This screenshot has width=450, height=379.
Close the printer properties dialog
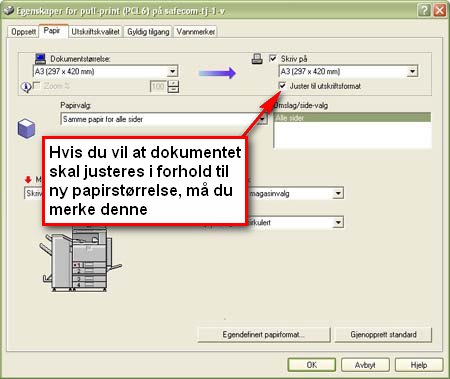coord(440,10)
